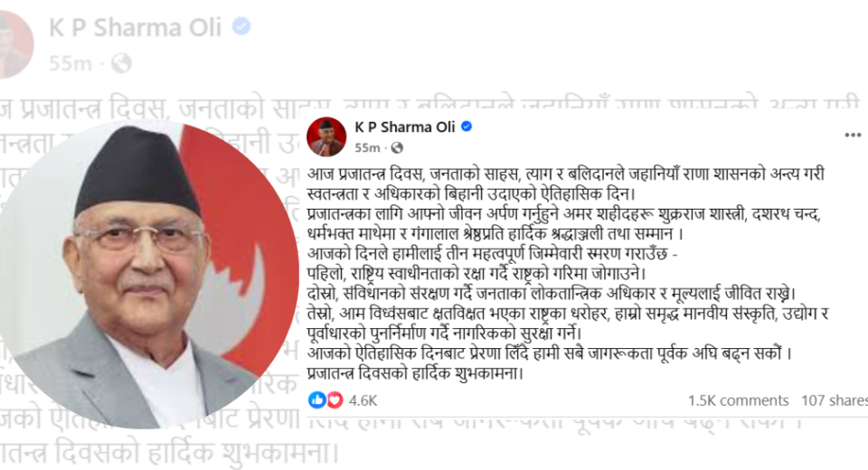
Task: Open the 4.6K reactions count
Action: pyautogui.click(x=363, y=400)
